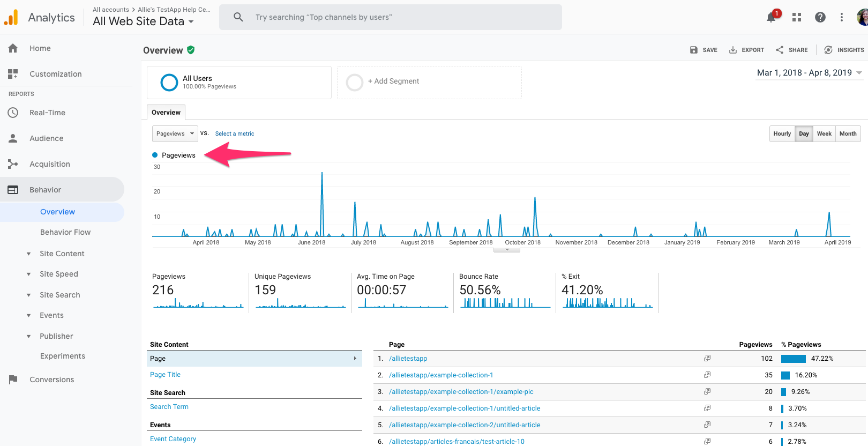868x446 pixels.
Task: Open Experiments in sidebar
Action: (63, 356)
